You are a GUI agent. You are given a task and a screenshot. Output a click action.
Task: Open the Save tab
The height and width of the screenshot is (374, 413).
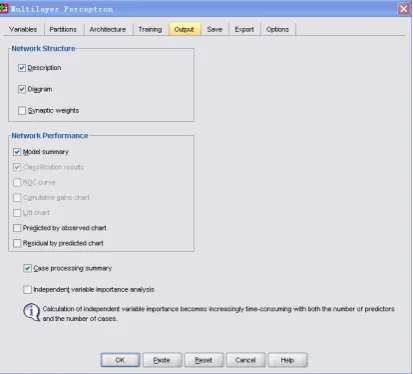pos(214,29)
